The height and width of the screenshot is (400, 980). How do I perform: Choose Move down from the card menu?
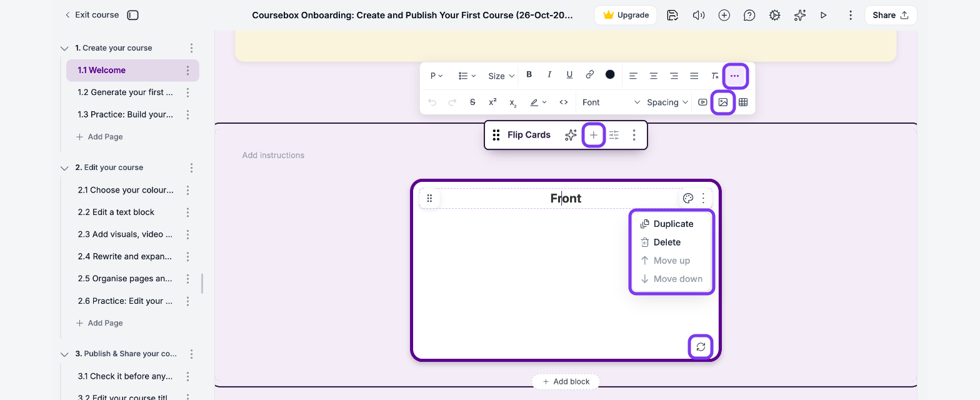[671, 279]
